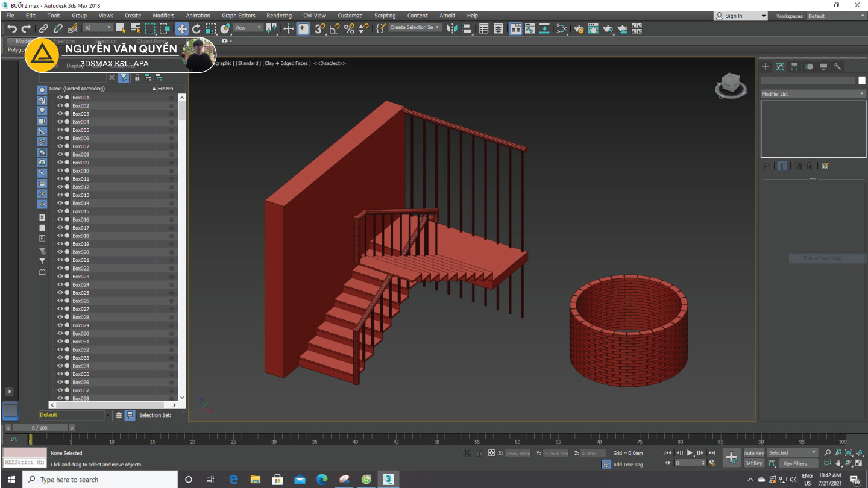Open the Rendering menu
The height and width of the screenshot is (488, 868).
pyautogui.click(x=278, y=16)
